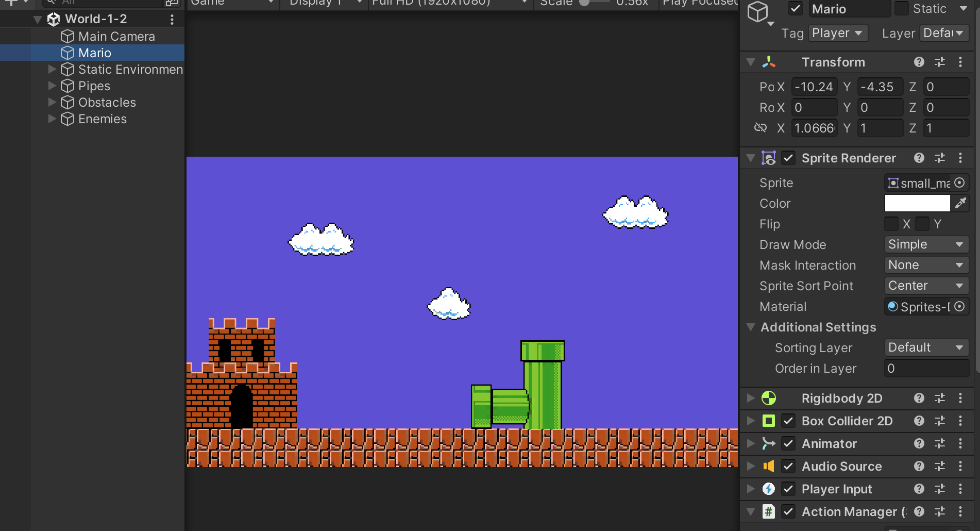Open help for Player Input

pyautogui.click(x=919, y=489)
